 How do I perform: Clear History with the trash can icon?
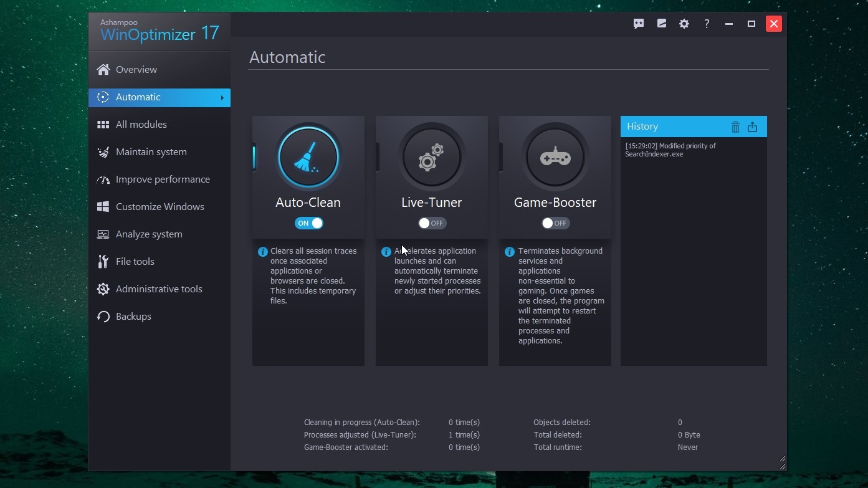[x=735, y=127]
